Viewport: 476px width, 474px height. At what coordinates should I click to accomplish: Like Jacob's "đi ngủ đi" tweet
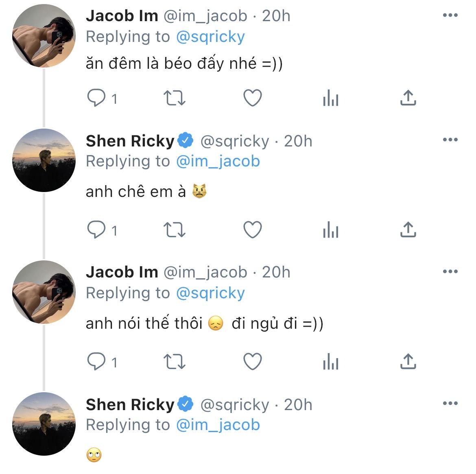point(252,361)
